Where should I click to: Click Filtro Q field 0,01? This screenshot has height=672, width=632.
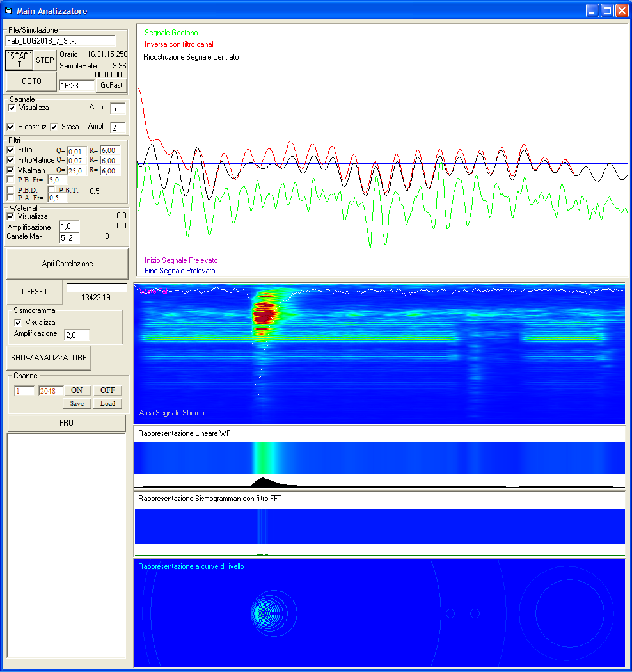click(x=77, y=151)
